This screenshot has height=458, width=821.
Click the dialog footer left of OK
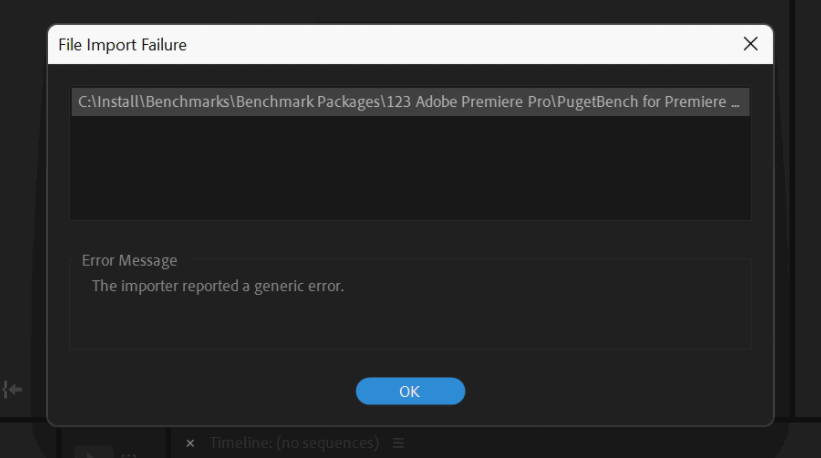(200, 391)
